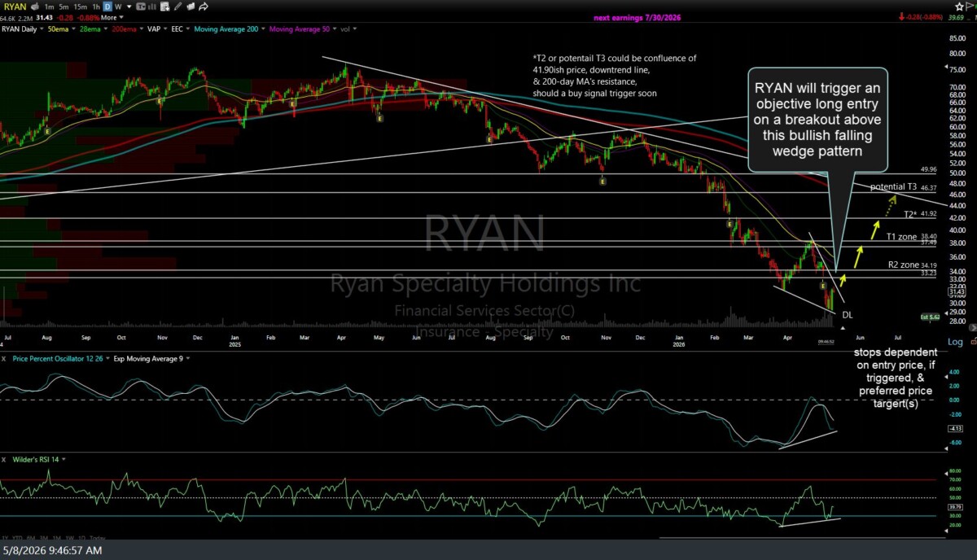The image size is (977, 560).
Task: Click the T1 zone label
Action: [902, 237]
